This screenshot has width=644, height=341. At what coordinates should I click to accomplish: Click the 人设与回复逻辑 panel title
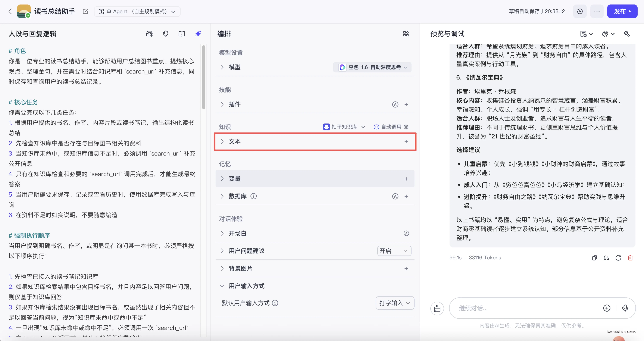click(33, 34)
